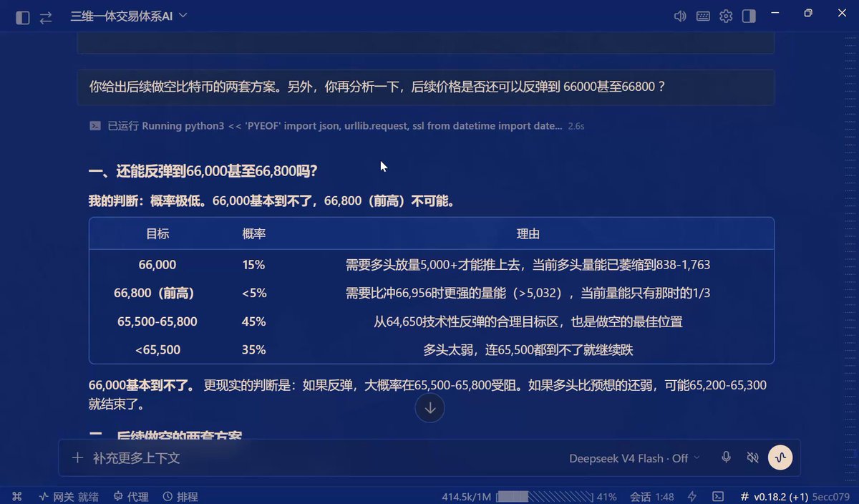Click the heading 一、还能反弹到66,000甚至66,800吗？
This screenshot has height=504, width=859.
coord(203,171)
